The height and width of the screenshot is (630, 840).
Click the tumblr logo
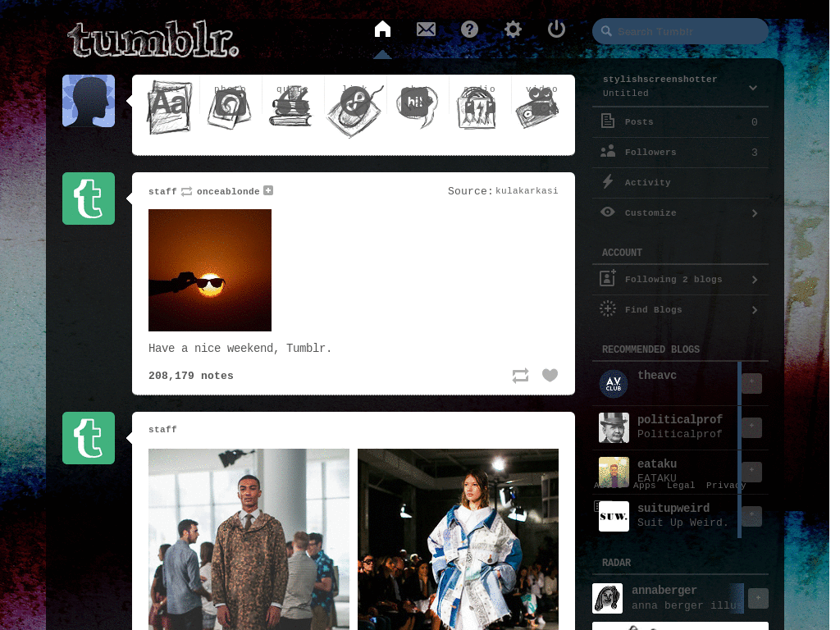(x=153, y=39)
